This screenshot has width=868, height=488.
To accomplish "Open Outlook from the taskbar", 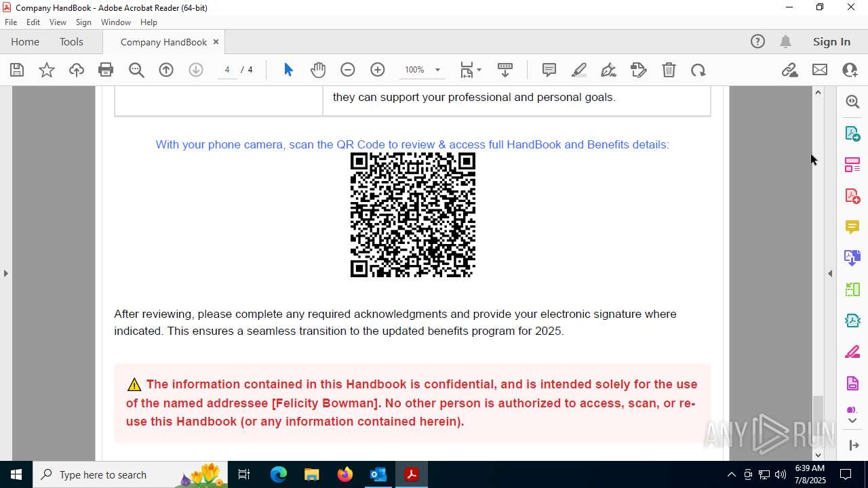I will (378, 474).
